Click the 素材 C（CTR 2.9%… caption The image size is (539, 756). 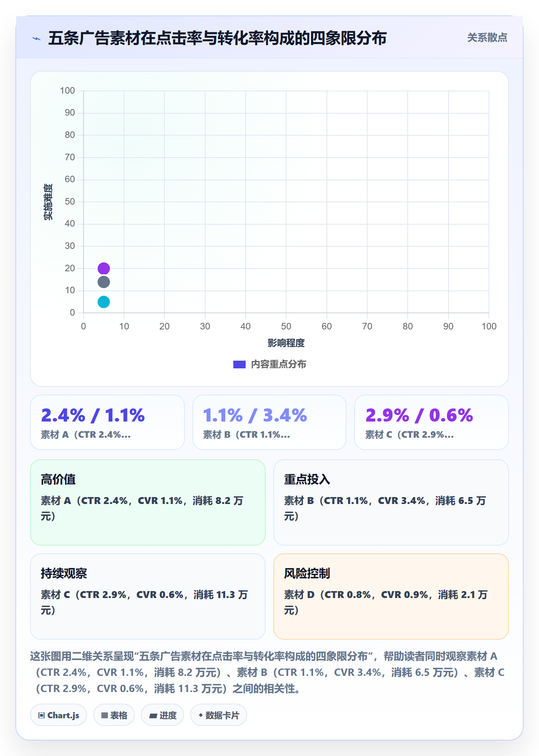410,435
